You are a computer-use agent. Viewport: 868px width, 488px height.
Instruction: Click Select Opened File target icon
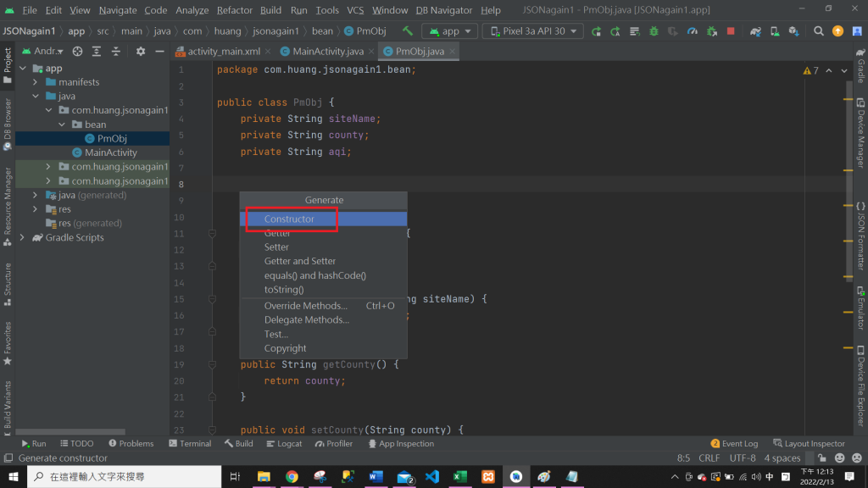click(77, 52)
